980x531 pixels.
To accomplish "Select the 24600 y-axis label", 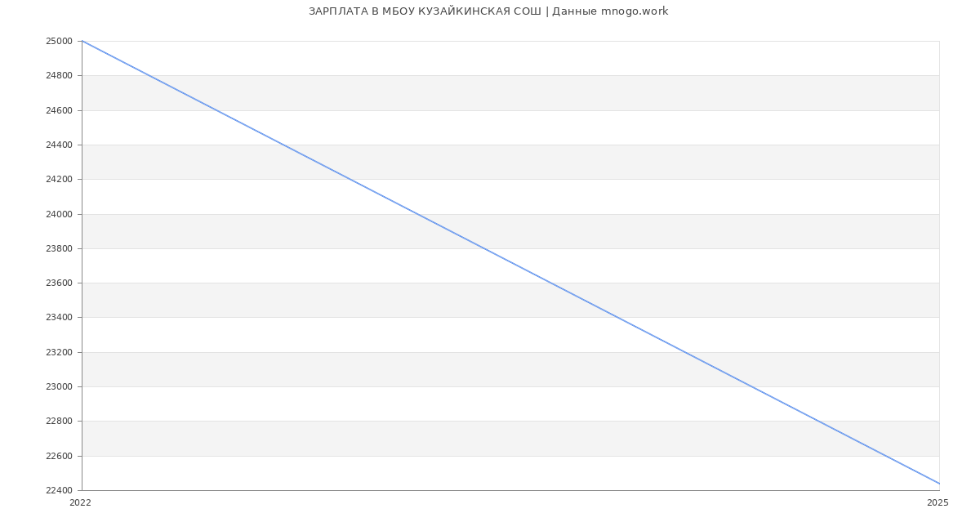I will coord(59,110).
